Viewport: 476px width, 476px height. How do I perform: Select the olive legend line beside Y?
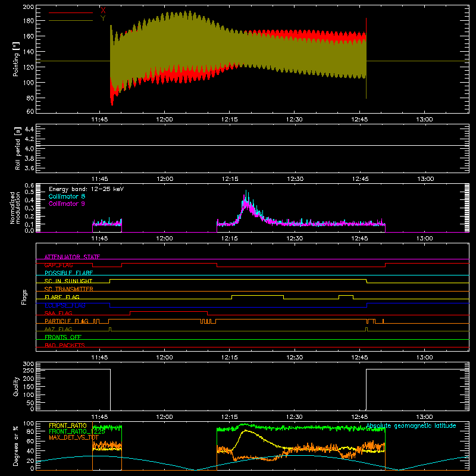pos(71,21)
